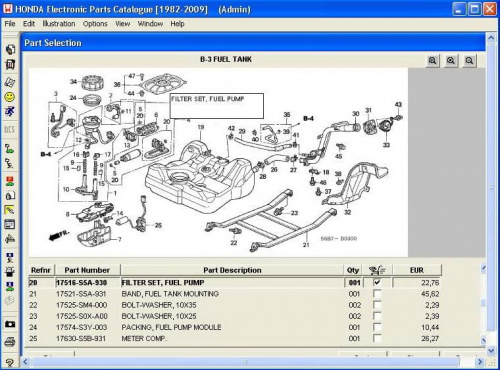This screenshot has height=370, width=500.
Task: Click the camera icon in sidebar
Action: pos(10,324)
